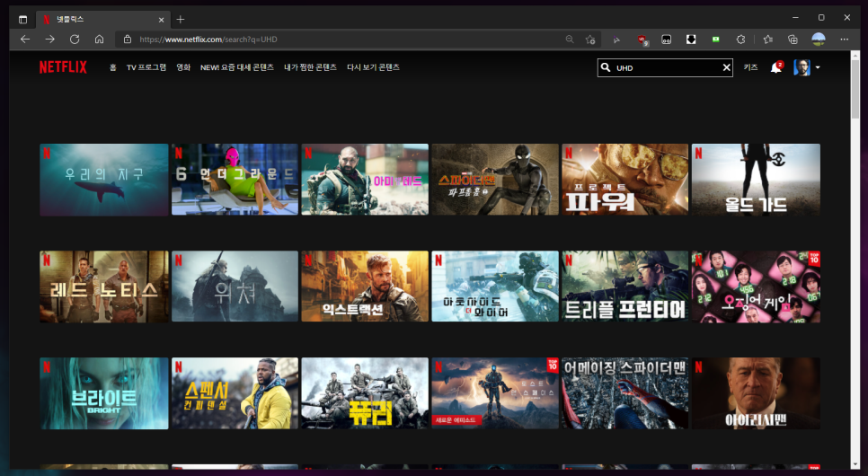Go back using the browser back arrow

[25, 40]
